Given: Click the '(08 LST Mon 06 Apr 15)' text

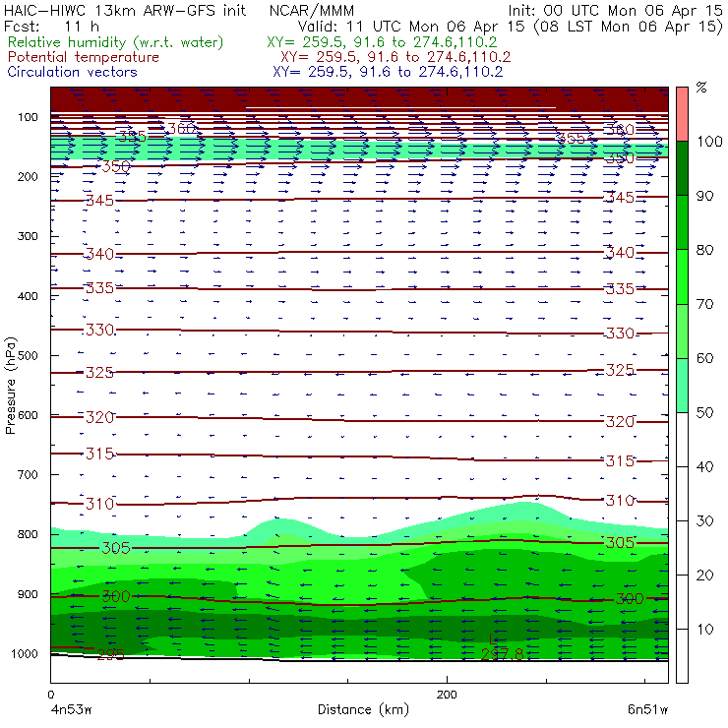Looking at the screenshot, I should click(629, 27).
